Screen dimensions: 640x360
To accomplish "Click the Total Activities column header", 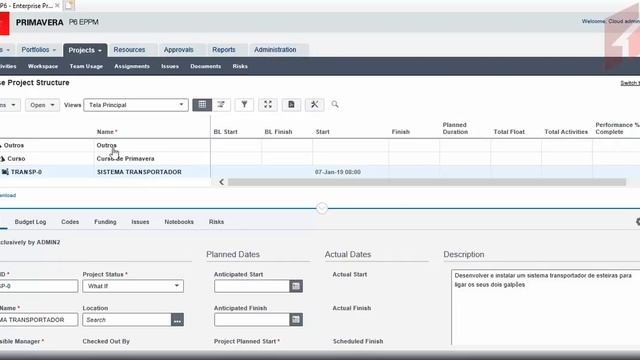I will 566,132.
